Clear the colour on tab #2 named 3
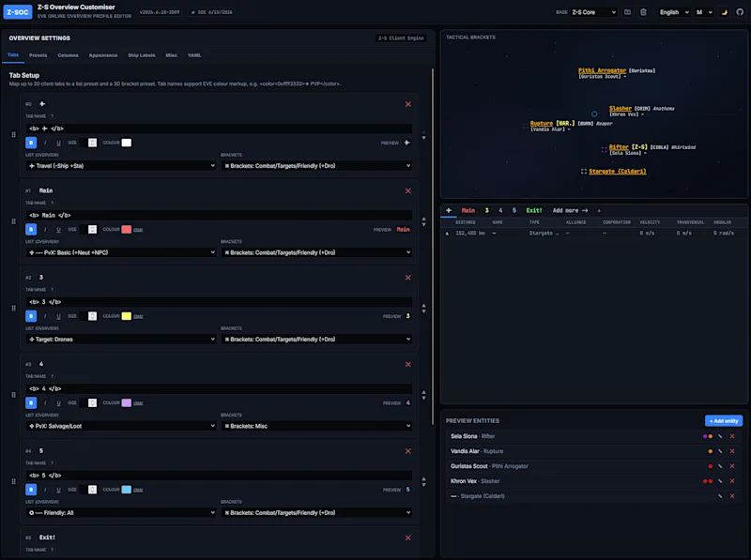Viewport: 751px width, 560px height. (138, 316)
